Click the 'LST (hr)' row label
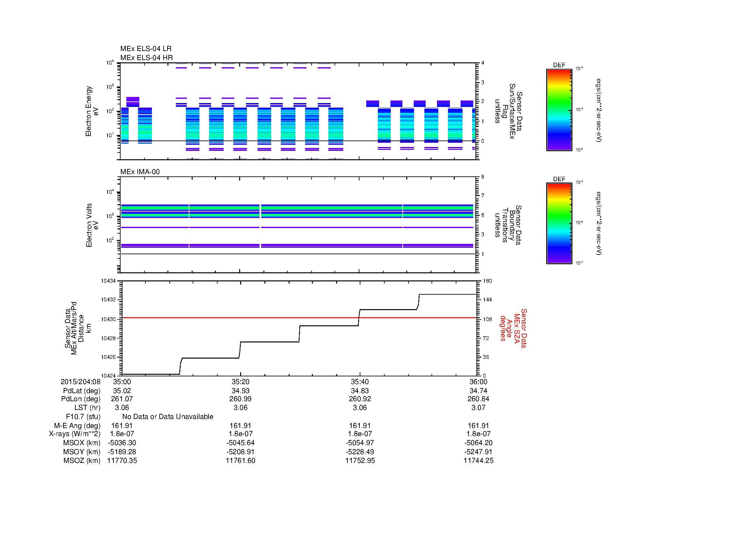Image resolution: width=756 pixels, height=534 pixels. pyautogui.click(x=87, y=408)
